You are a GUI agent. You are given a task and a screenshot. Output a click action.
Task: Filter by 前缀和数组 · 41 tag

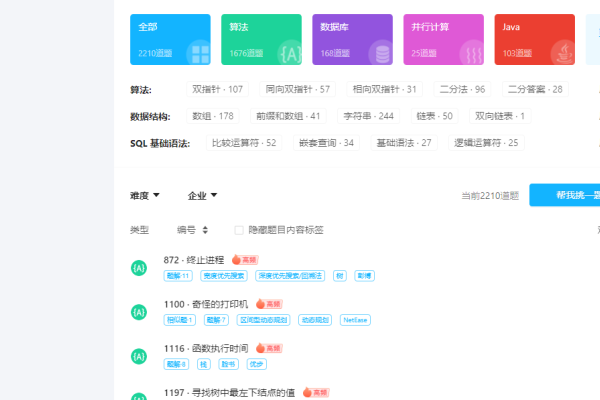(288, 116)
